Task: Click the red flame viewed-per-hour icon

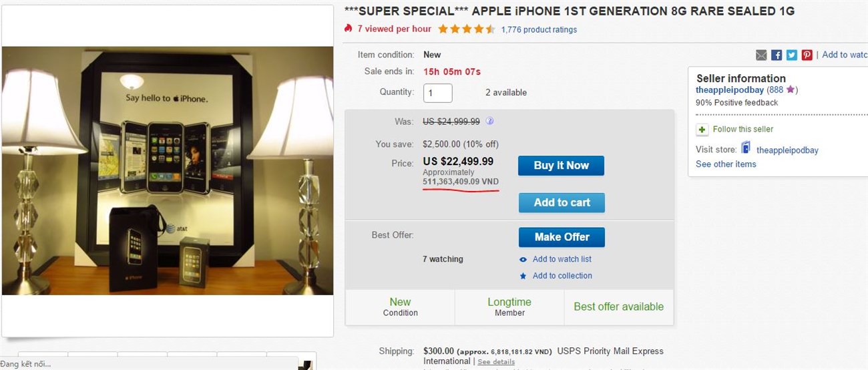Action: click(x=348, y=29)
